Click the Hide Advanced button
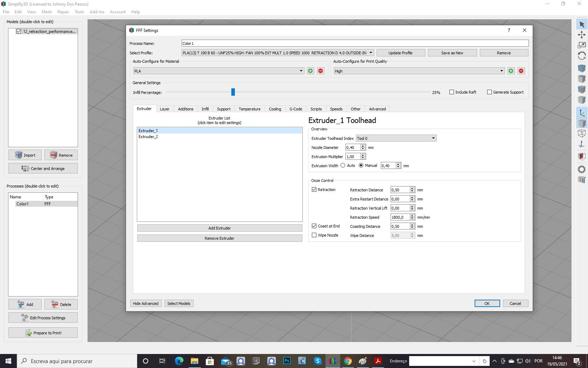Viewport: 588px width, 368px height. point(146,304)
